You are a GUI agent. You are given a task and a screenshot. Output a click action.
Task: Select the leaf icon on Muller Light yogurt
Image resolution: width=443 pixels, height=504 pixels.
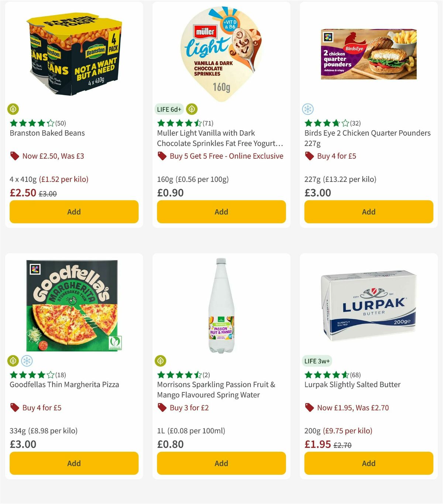click(192, 109)
